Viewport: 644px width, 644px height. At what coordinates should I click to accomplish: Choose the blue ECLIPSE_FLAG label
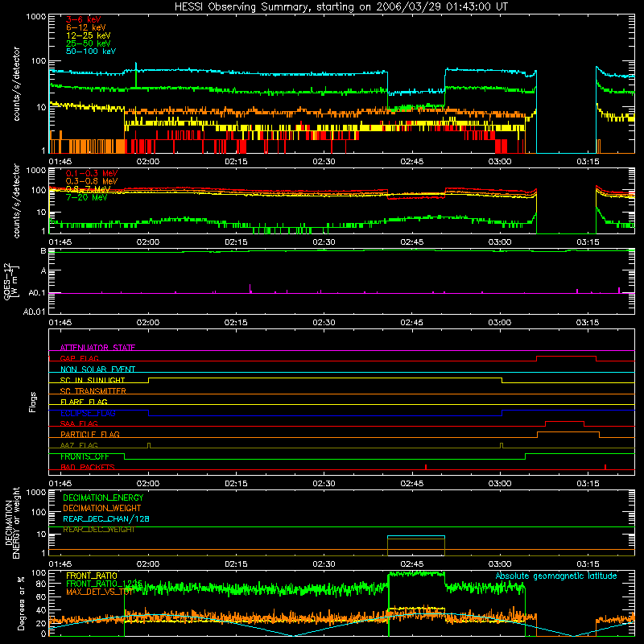tap(88, 413)
